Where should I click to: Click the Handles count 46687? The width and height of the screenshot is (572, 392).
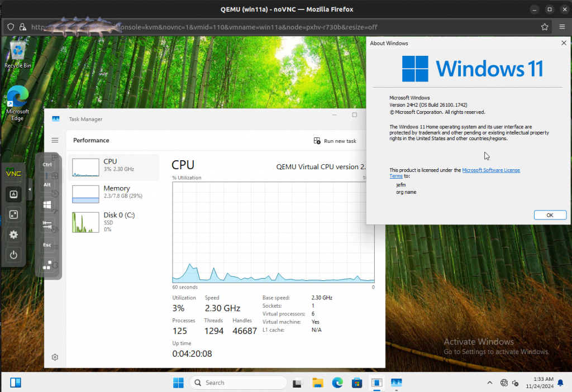tap(245, 331)
